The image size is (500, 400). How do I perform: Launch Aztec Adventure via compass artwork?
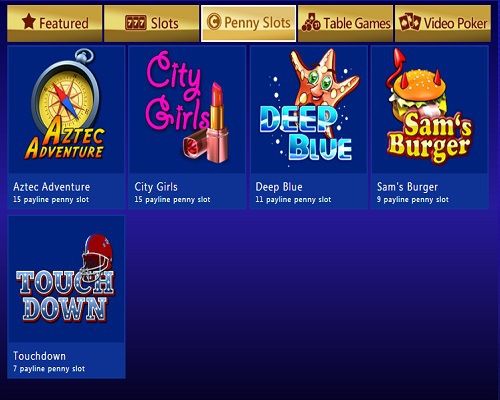point(66,109)
